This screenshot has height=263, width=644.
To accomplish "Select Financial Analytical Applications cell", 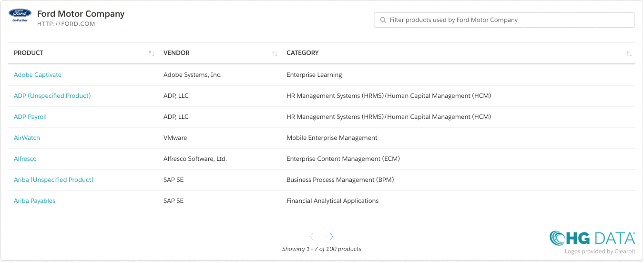I will [333, 200].
